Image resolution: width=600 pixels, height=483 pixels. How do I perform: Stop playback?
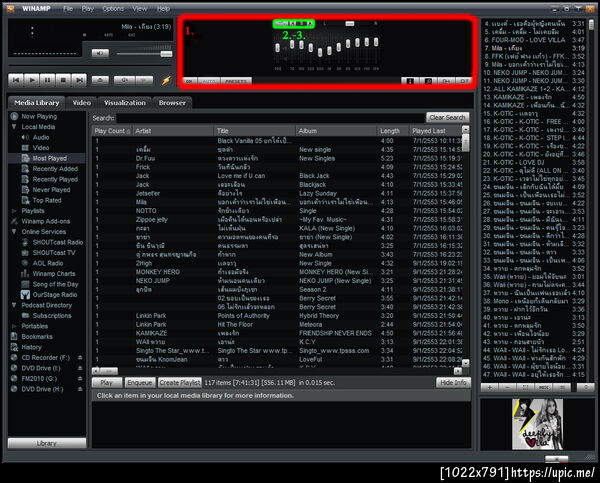tap(63, 80)
